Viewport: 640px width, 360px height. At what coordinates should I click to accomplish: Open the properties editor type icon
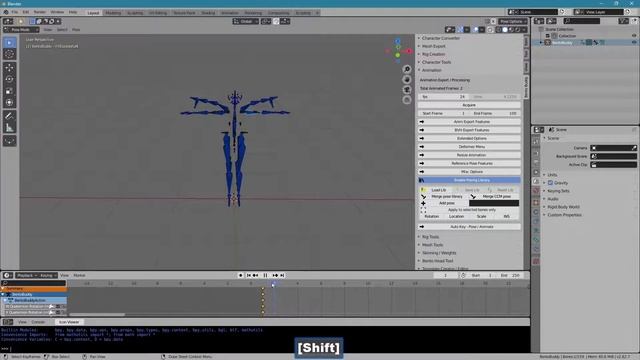tap(539, 129)
